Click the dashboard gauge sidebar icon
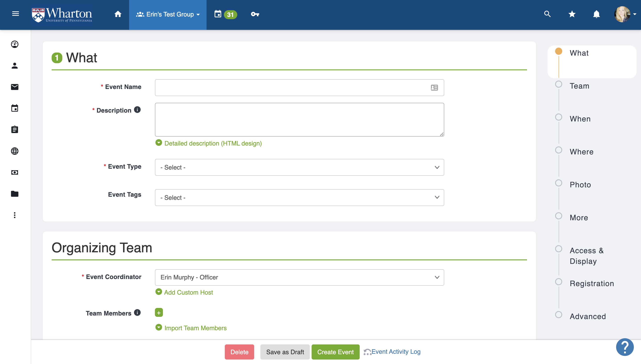 pyautogui.click(x=14, y=44)
